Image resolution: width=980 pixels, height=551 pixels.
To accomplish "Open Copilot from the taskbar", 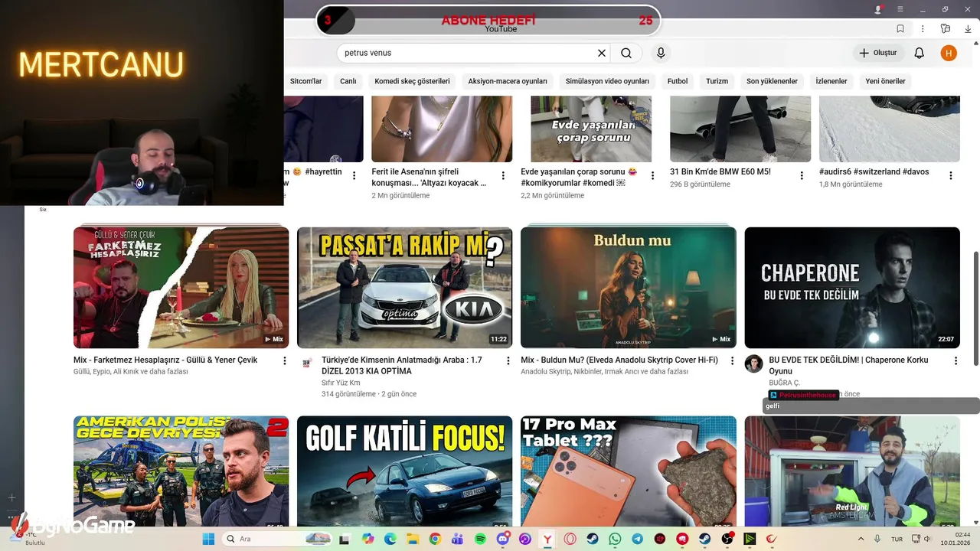I will pos(367,539).
